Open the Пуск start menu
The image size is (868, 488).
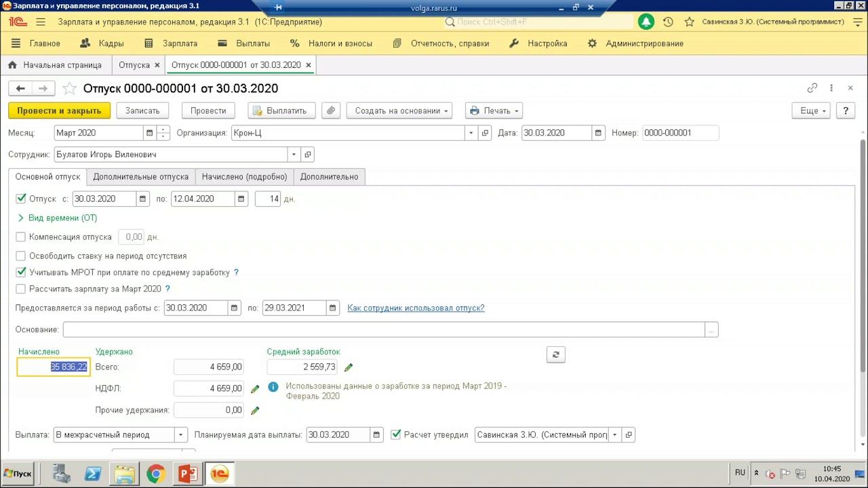point(18,474)
